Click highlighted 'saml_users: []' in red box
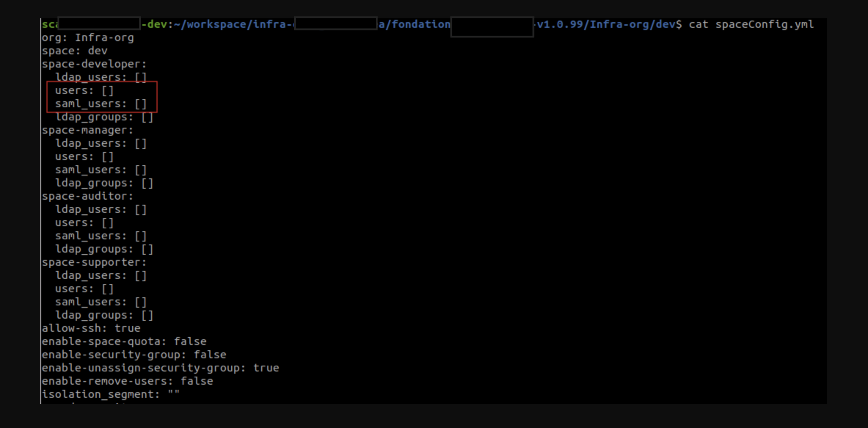 tap(101, 104)
